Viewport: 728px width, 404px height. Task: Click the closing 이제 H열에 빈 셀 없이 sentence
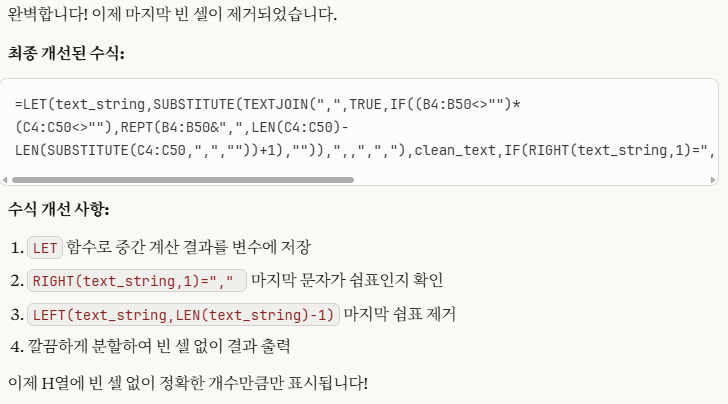pyautogui.click(x=188, y=383)
